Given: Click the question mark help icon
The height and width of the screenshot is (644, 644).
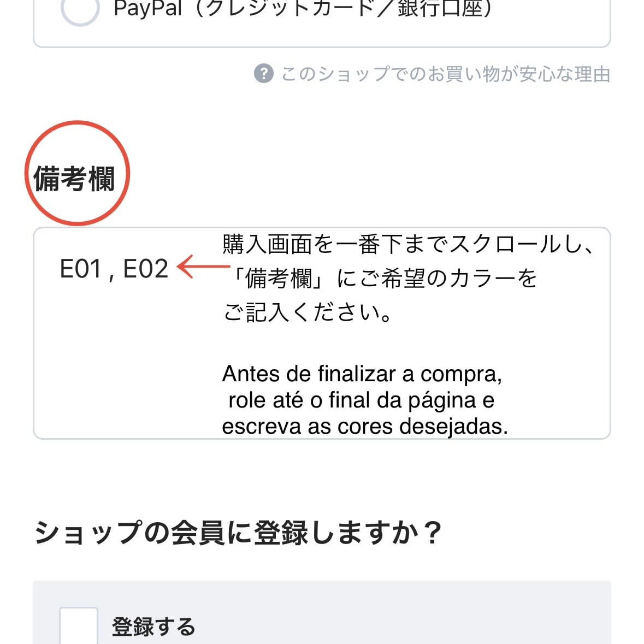Looking at the screenshot, I should [x=263, y=73].
